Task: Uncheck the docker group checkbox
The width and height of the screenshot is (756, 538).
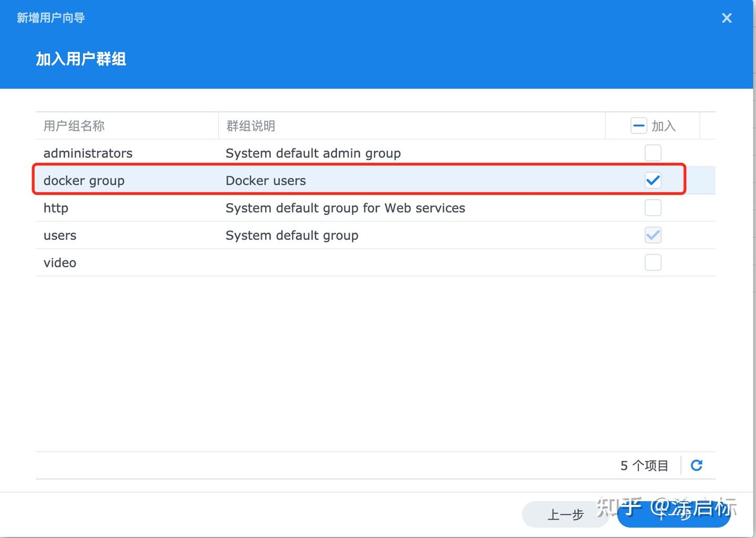Action: [653, 180]
